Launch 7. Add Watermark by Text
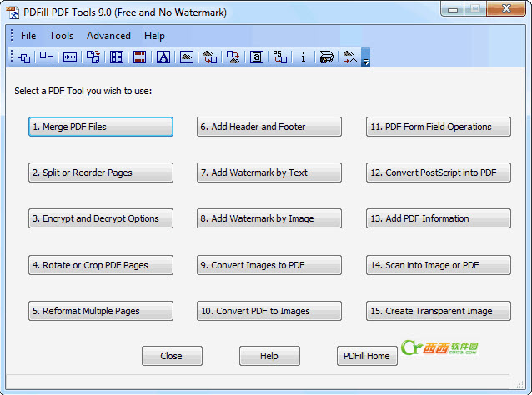The image size is (532, 395). 269,172
